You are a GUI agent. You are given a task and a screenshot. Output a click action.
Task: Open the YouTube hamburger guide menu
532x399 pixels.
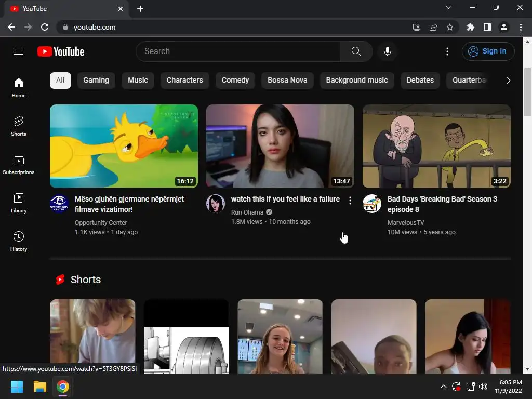[x=19, y=51]
